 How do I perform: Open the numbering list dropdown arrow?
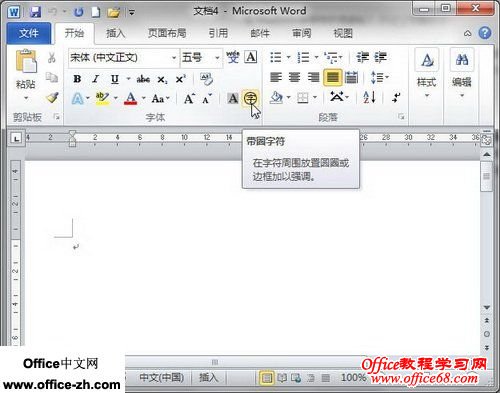point(316,57)
